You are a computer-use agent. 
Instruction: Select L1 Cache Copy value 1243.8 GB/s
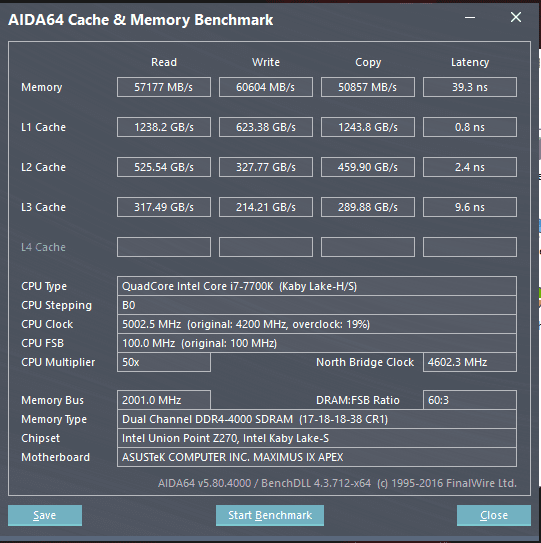368,127
